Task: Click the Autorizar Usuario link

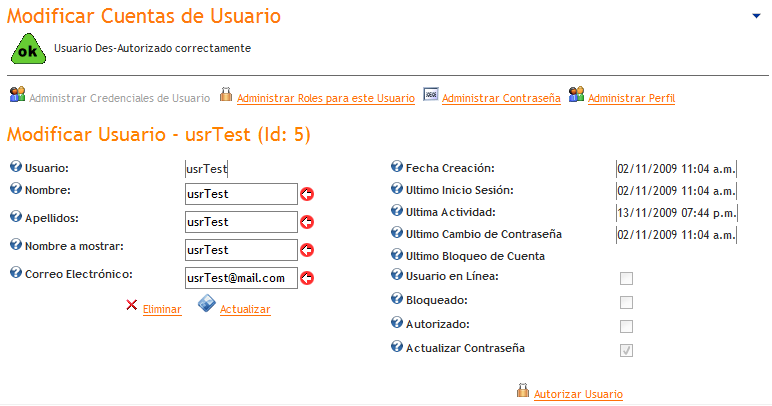Action: click(x=578, y=394)
